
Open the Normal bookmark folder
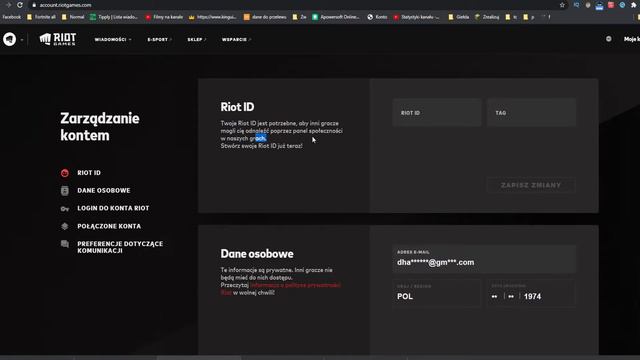click(73, 17)
